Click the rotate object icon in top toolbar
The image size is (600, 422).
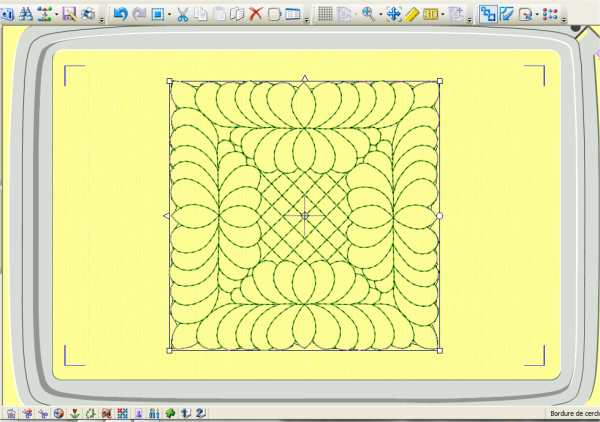click(525, 15)
